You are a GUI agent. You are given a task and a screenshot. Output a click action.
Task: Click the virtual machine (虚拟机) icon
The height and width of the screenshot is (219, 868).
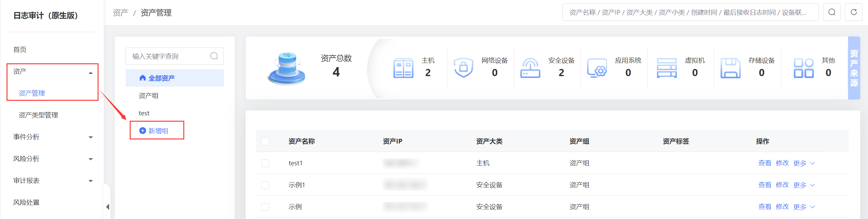tap(667, 68)
